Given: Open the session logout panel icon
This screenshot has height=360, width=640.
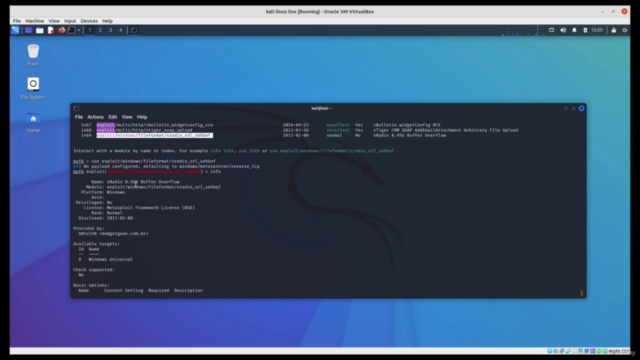Looking at the screenshot, I should click(624, 30).
